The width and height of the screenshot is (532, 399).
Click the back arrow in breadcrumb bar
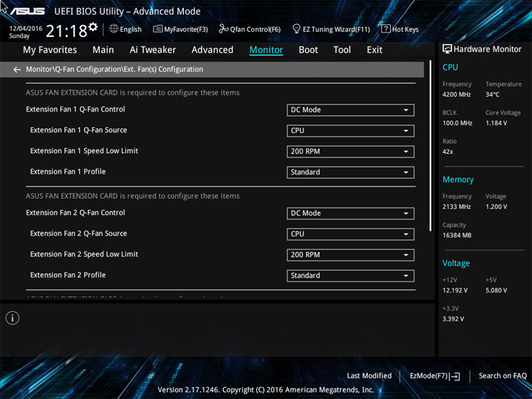17,69
